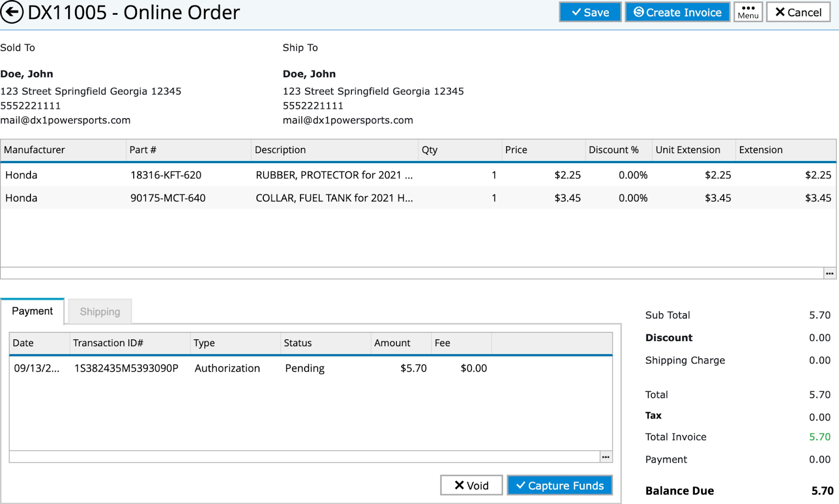Click 0.00% discount in RUBBER, PROTECTOR row

(633, 175)
